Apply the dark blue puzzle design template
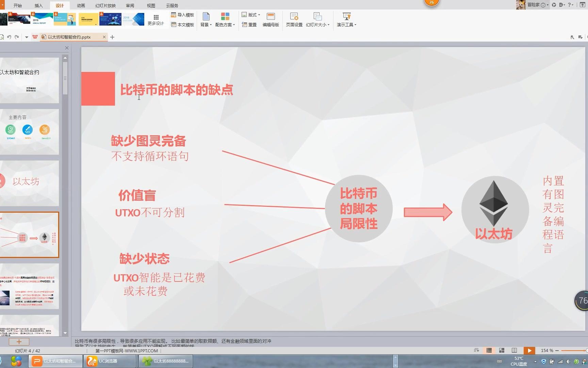This screenshot has width=588, height=368. (x=110, y=19)
